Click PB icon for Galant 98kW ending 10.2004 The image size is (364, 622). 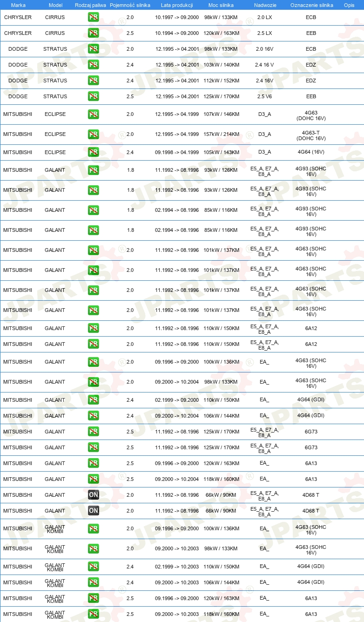tap(94, 382)
